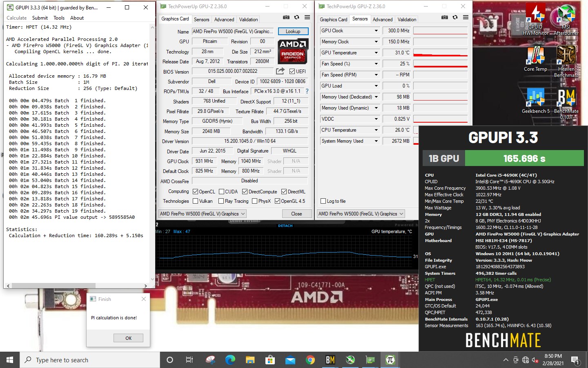Expand GPU Clock sensor dropdown
Screen dimensions: 588x368
376,31
